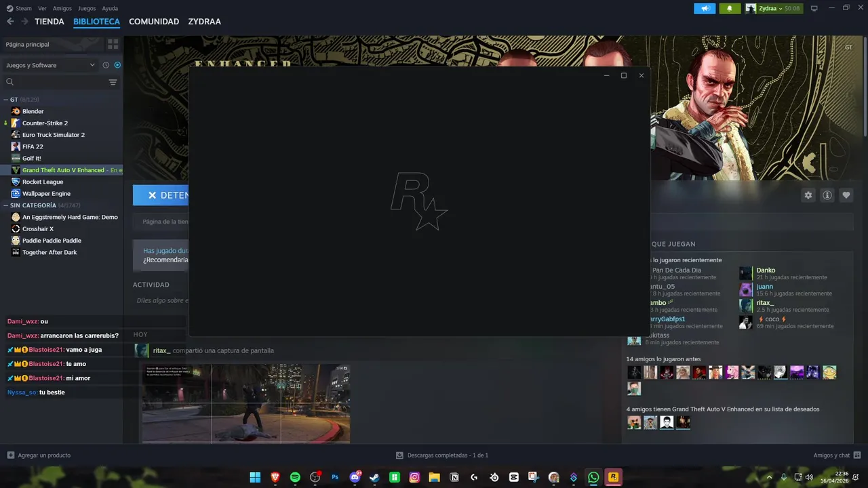Image resolution: width=868 pixels, height=488 pixels.
Task: Open Amigos y chat panel
Action: click(x=837, y=455)
